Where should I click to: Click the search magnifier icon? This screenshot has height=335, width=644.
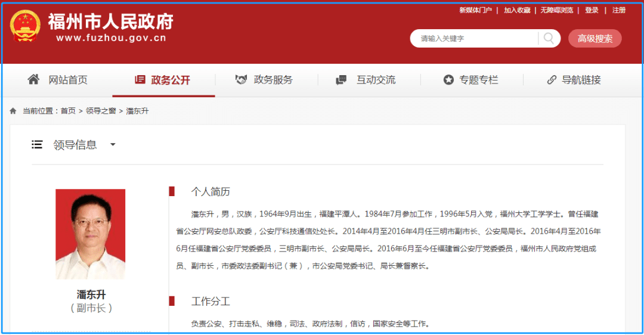pos(549,38)
